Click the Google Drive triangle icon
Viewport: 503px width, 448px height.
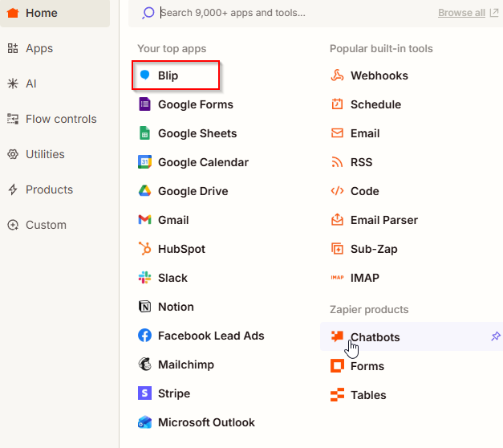point(144,191)
